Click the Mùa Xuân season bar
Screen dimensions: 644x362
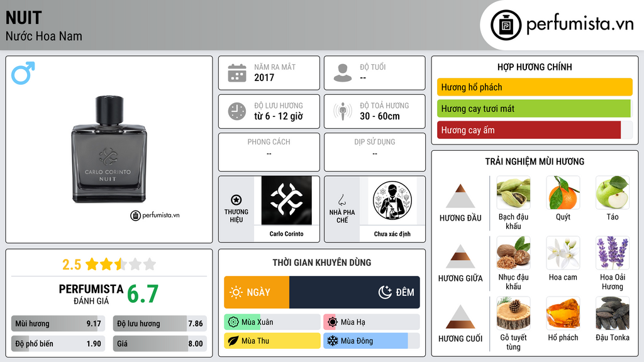point(272,322)
